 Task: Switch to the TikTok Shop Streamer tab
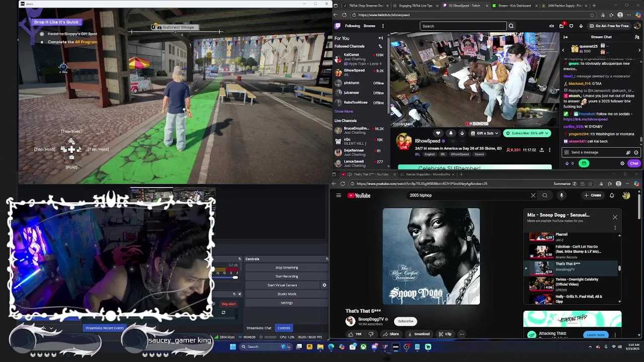pos(365,6)
